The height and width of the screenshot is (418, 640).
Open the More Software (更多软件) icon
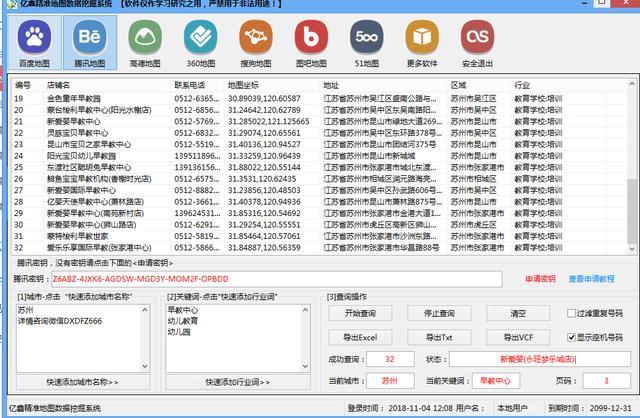point(424,43)
